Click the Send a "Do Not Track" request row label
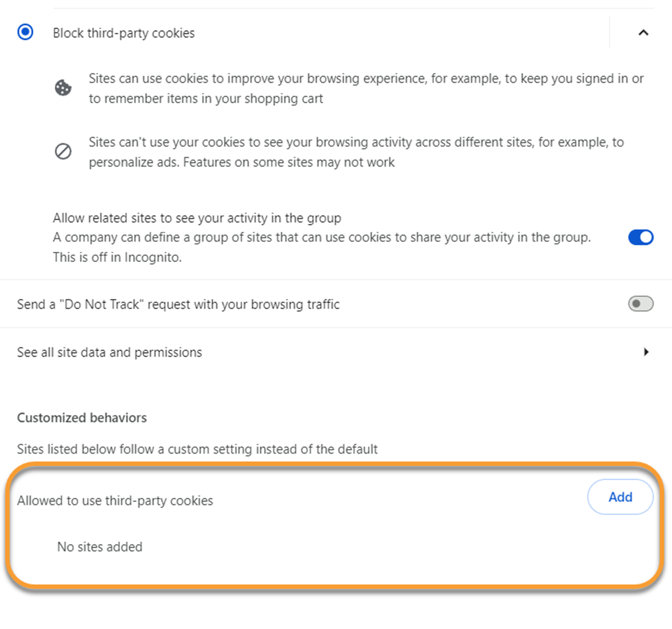672x629 pixels. point(178,304)
